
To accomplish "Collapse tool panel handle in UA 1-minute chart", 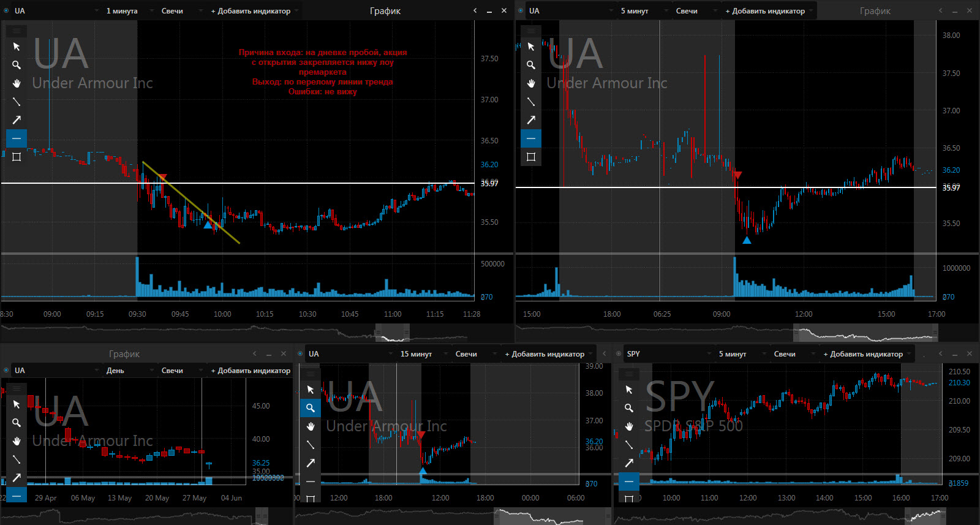I will coord(17,31).
